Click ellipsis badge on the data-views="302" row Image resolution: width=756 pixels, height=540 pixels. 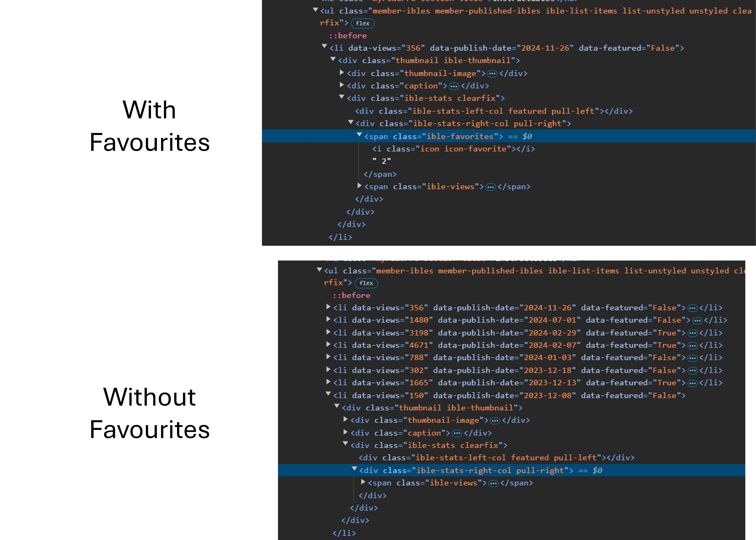point(692,371)
